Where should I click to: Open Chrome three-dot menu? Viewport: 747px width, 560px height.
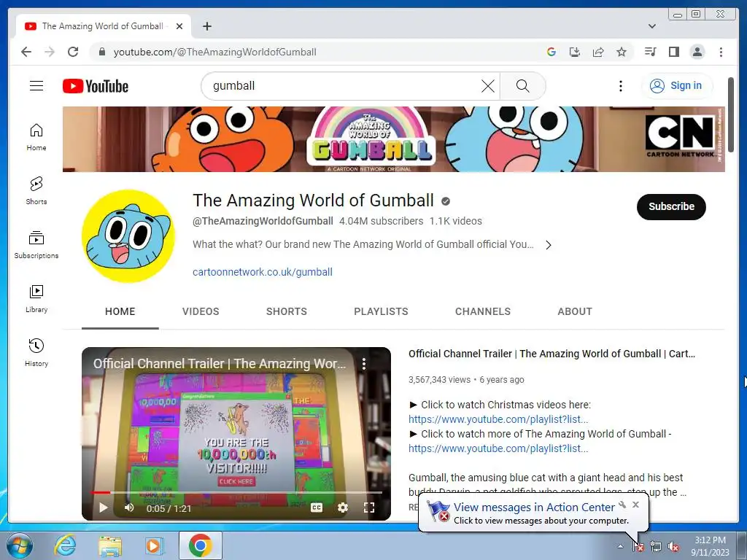click(x=721, y=52)
